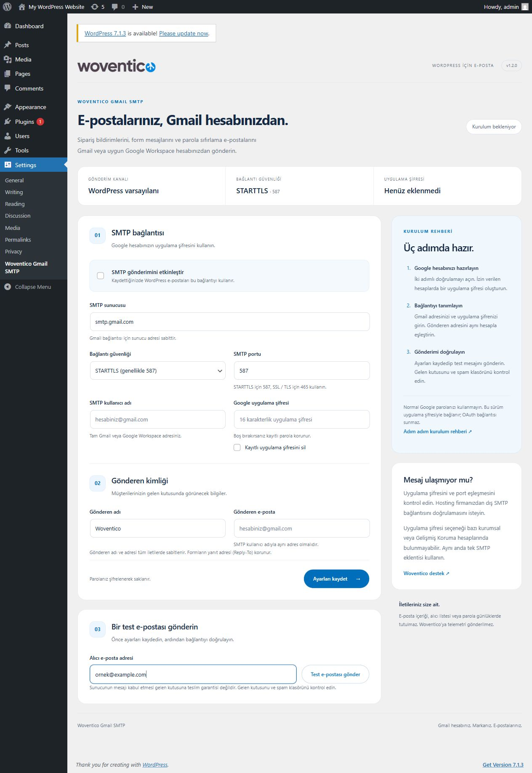The image size is (532, 773).
Task: Click the Ayarları kaydet button
Action: click(336, 579)
